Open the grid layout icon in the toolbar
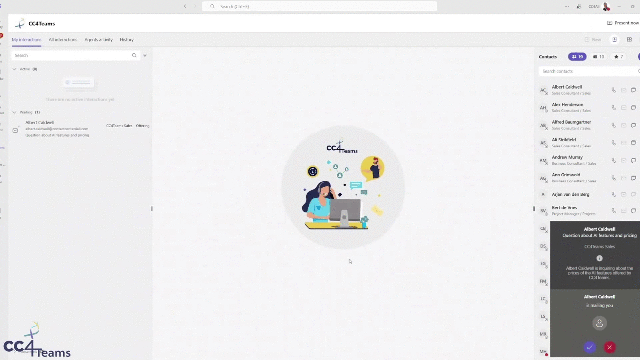640x360 pixels. point(629,40)
